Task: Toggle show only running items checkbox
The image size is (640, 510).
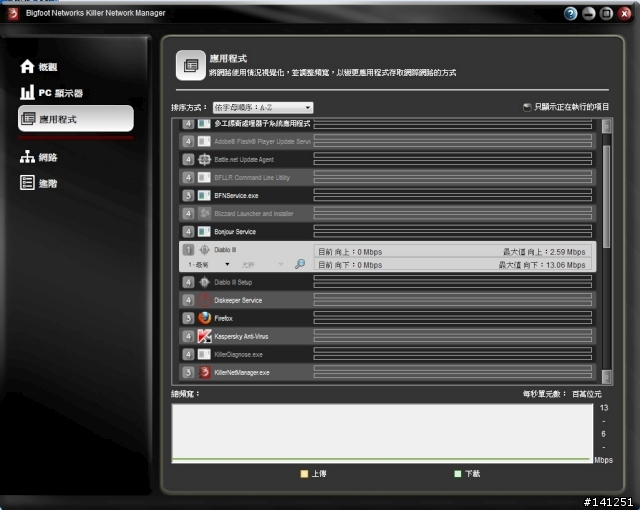Action: 527,107
